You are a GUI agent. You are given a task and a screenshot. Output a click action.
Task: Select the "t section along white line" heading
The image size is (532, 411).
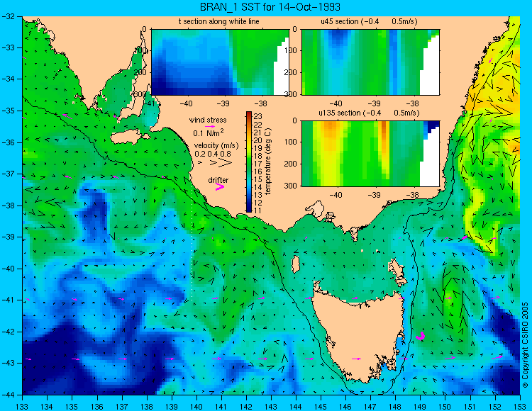(x=219, y=21)
